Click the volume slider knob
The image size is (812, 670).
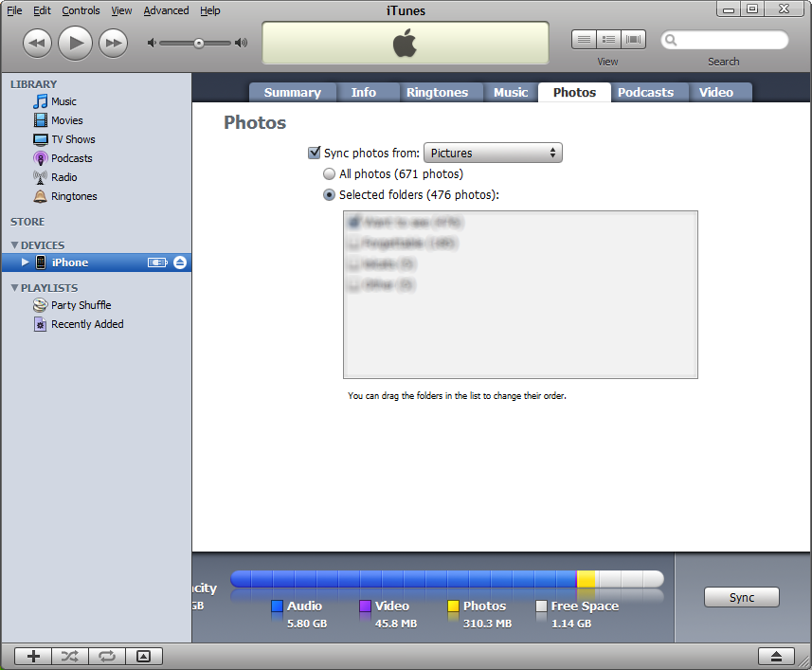click(199, 44)
